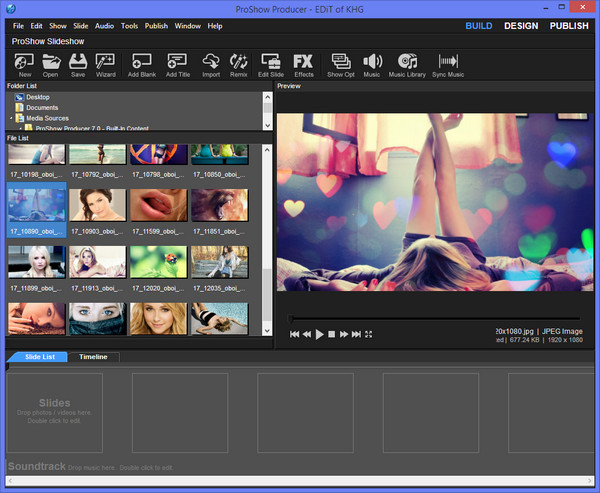
Task: Expand the ProShow Producer Built-In Content folder
Action: [20, 128]
